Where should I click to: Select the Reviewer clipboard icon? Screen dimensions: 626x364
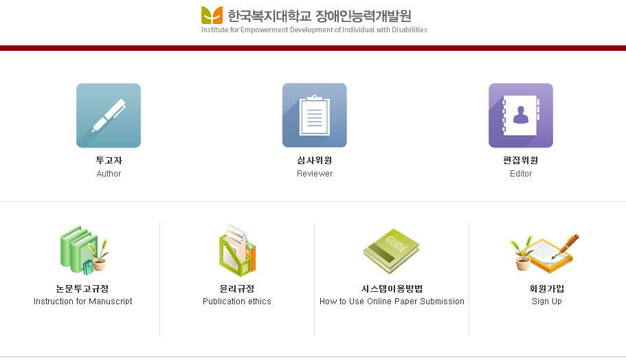(x=314, y=115)
